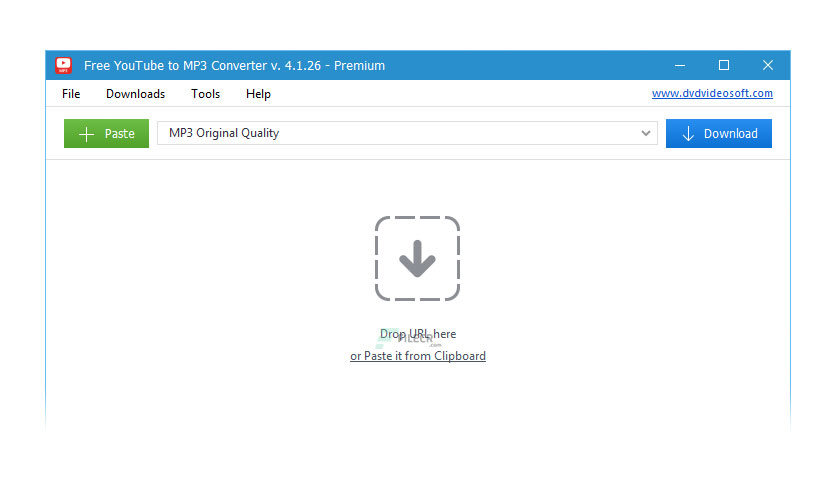Minimize the converter window

pyautogui.click(x=680, y=66)
